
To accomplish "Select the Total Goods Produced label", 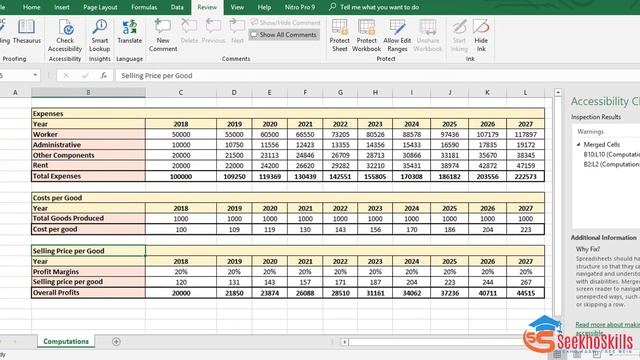I will click(x=88, y=218).
